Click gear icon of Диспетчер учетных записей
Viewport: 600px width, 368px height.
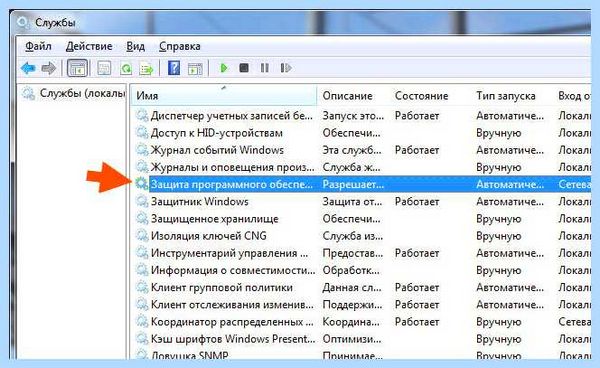click(142, 115)
